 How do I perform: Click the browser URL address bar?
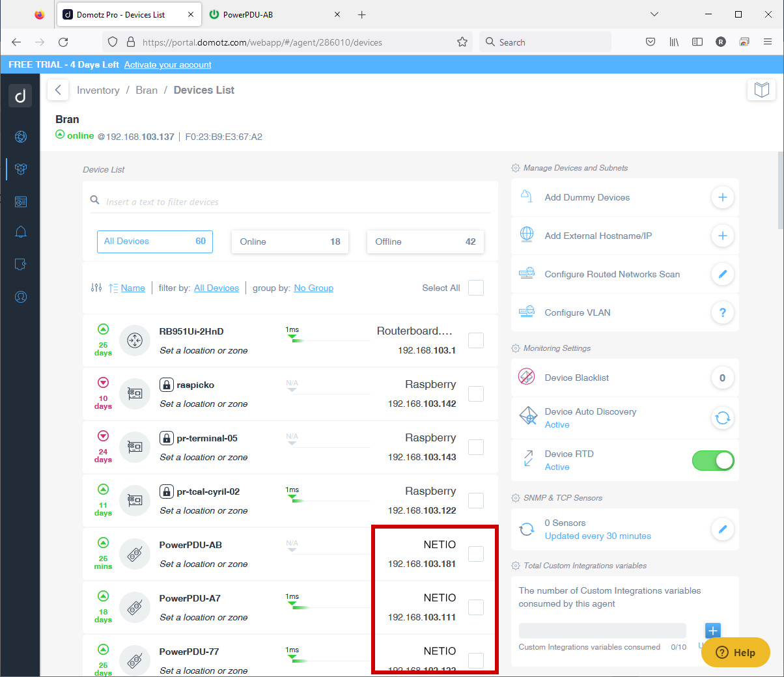pyautogui.click(x=287, y=42)
